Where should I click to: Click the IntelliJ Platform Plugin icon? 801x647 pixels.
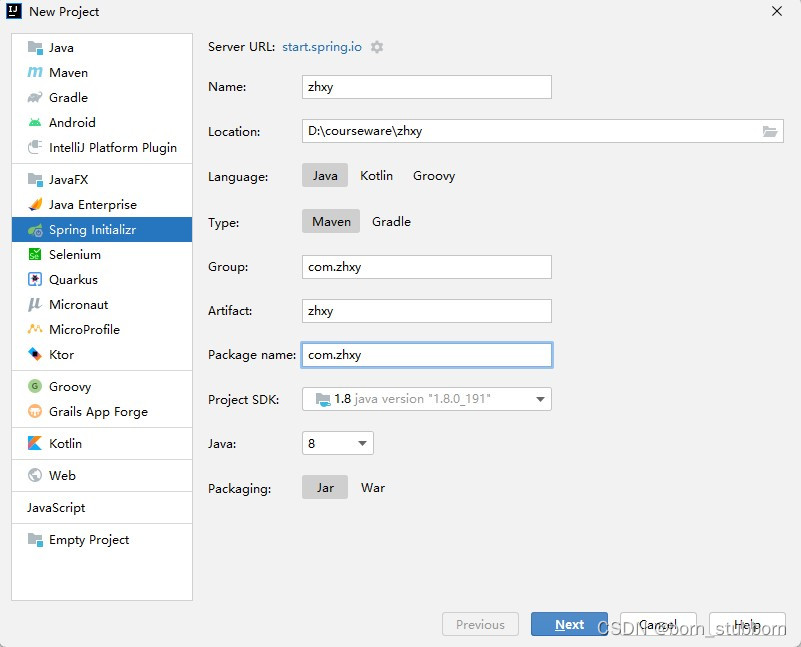point(35,148)
